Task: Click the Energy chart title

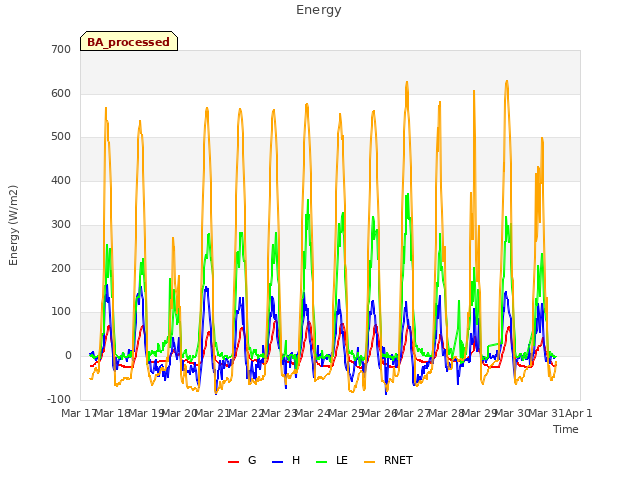Action: point(318,10)
